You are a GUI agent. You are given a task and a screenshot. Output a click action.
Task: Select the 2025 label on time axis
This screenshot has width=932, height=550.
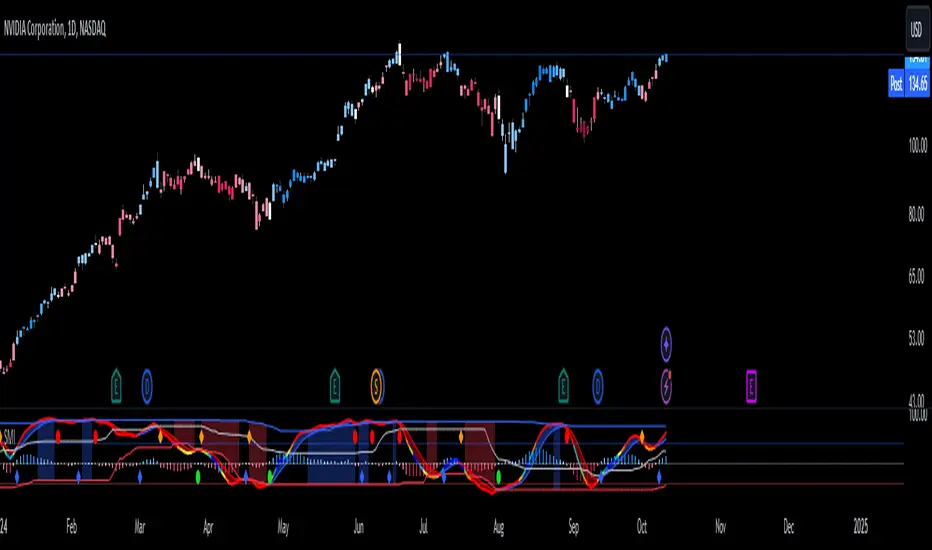[861, 526]
